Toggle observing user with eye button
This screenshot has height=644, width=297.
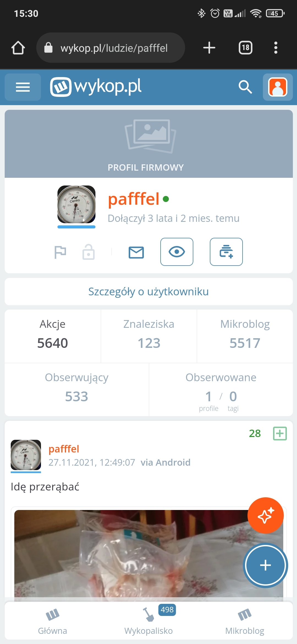[x=177, y=252]
